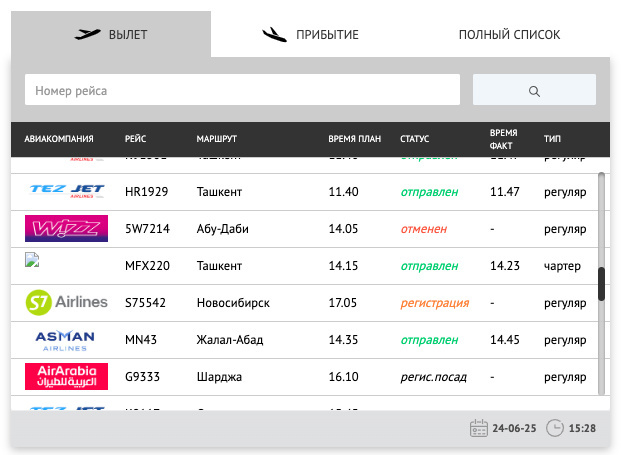The width and height of the screenshot is (622, 455).
Task: Click planned time 14.35
Action: 343,340
